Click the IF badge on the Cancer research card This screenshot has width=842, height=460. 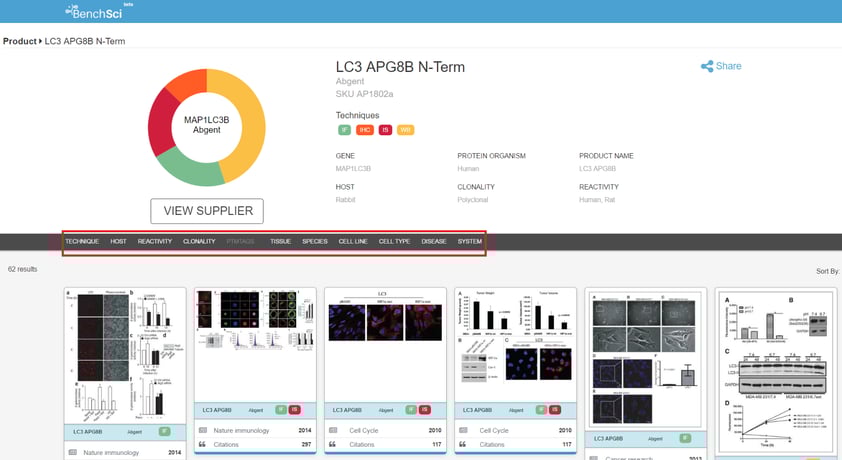click(x=685, y=439)
